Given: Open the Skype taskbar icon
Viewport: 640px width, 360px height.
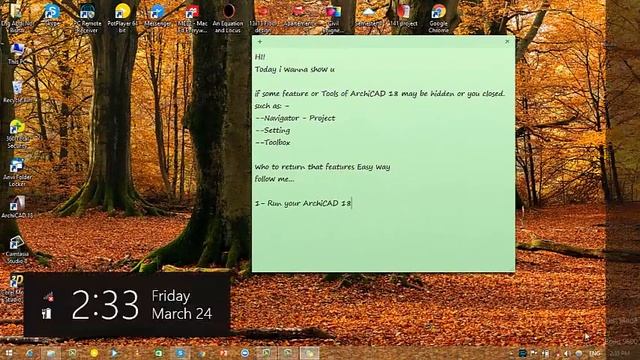Looking at the screenshot, I should pyautogui.click(x=180, y=353).
